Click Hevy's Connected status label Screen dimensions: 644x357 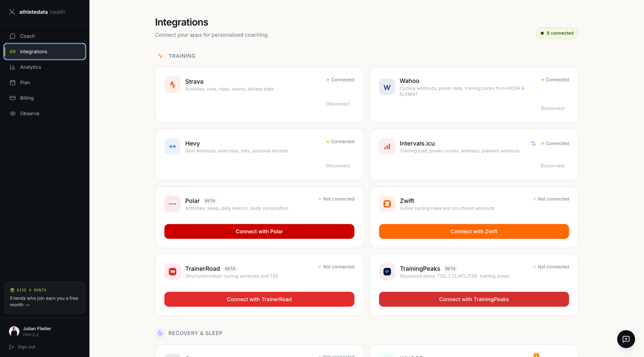pos(340,142)
